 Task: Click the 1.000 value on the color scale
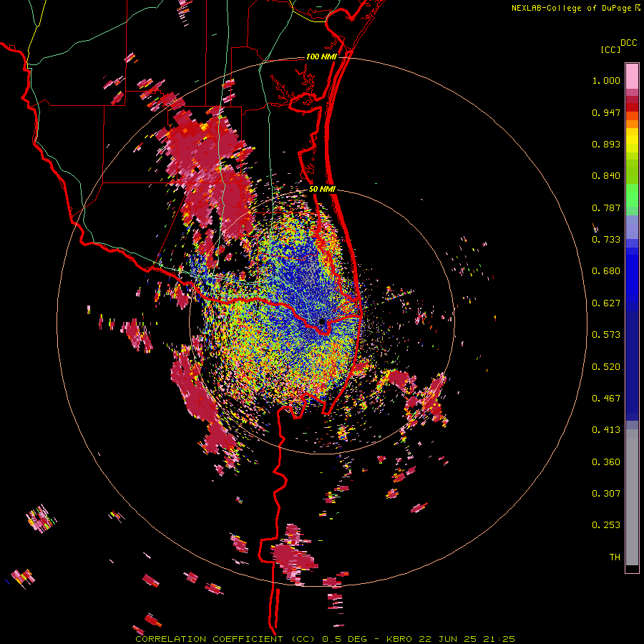pyautogui.click(x=606, y=80)
